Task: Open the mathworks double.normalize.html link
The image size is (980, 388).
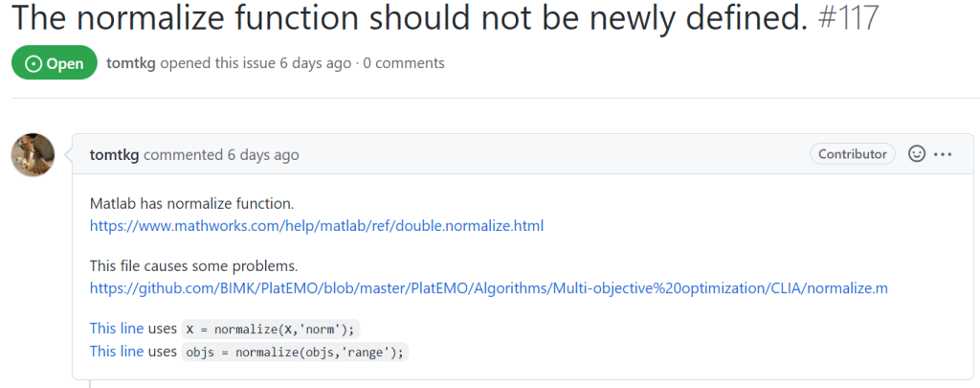Action: pyautogui.click(x=317, y=226)
